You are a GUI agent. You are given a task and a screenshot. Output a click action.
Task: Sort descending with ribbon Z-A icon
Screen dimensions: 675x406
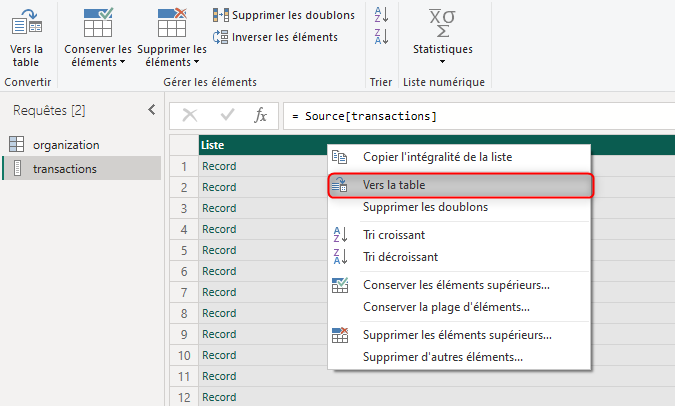point(381,37)
